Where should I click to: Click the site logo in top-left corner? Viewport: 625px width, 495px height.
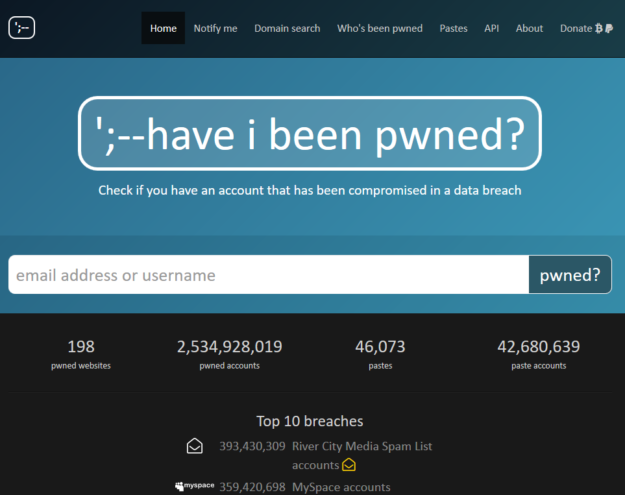(x=22, y=28)
